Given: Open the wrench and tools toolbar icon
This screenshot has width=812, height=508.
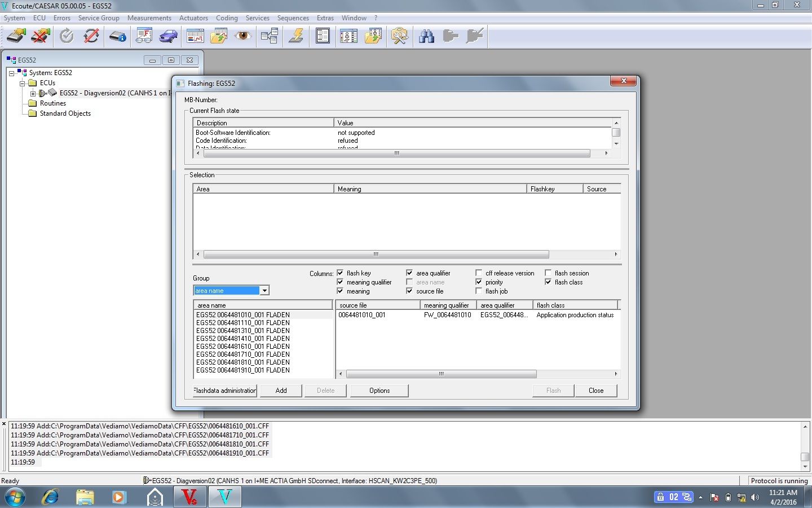Looking at the screenshot, I should (x=400, y=37).
